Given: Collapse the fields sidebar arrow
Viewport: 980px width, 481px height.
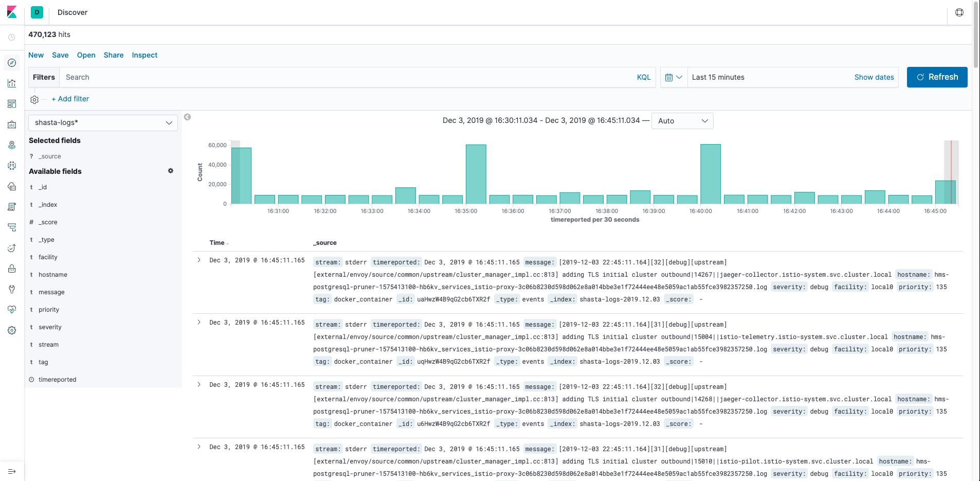Looking at the screenshot, I should coord(188,117).
